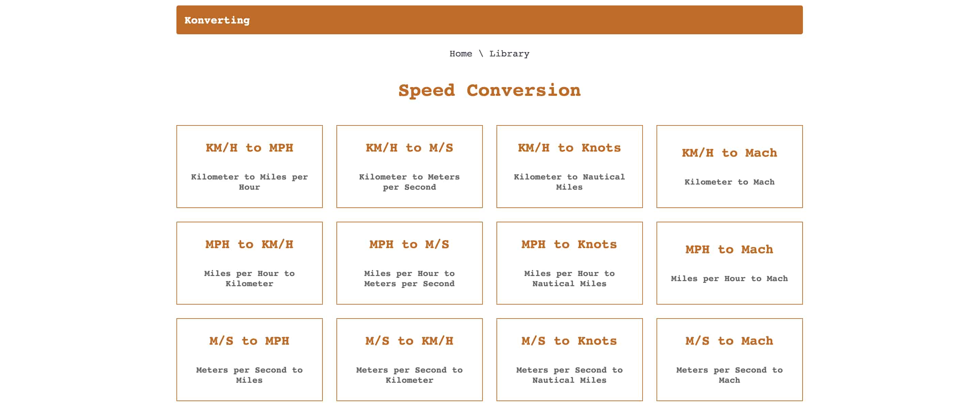
Task: Click the Kilometer to Miles per Hour description
Action: click(249, 182)
